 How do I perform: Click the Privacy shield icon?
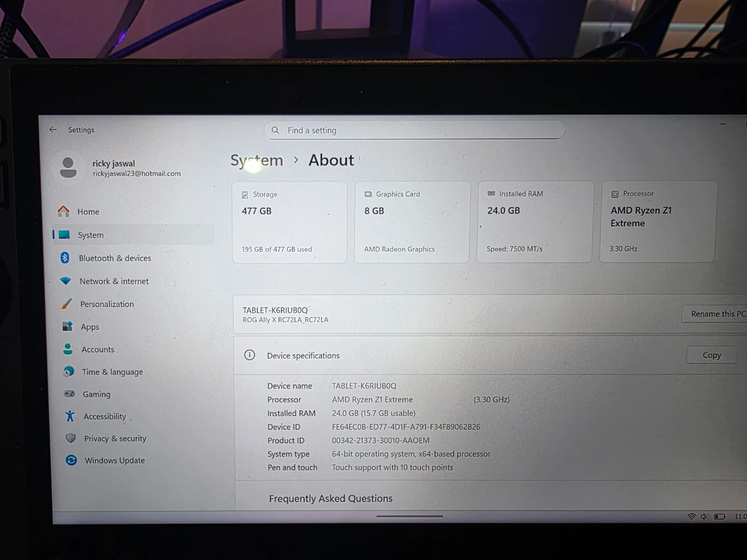[x=71, y=438]
